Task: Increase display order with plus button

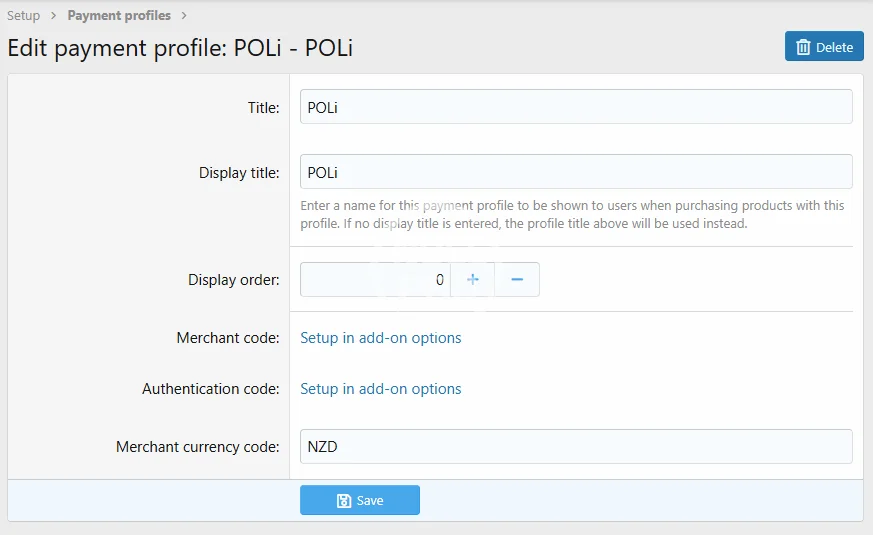Action: (x=473, y=280)
